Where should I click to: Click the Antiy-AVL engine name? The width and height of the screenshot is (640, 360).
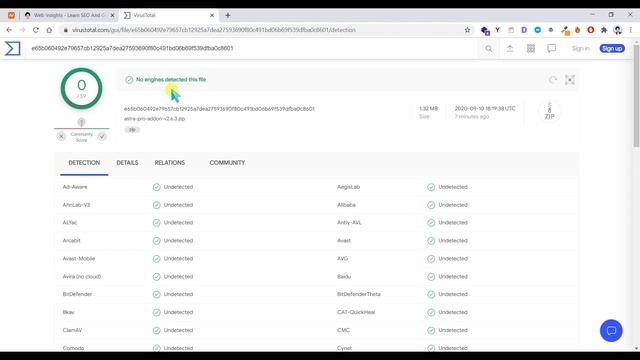[x=349, y=223]
